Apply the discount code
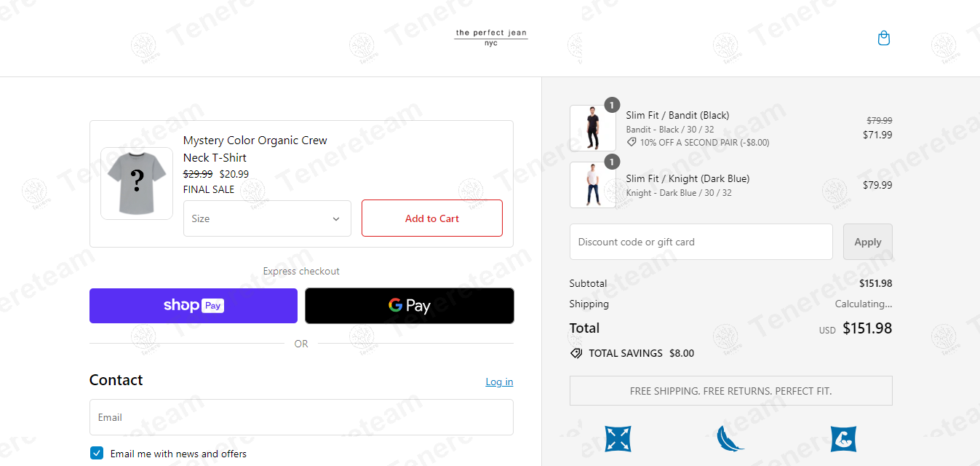980x466 pixels. point(867,242)
